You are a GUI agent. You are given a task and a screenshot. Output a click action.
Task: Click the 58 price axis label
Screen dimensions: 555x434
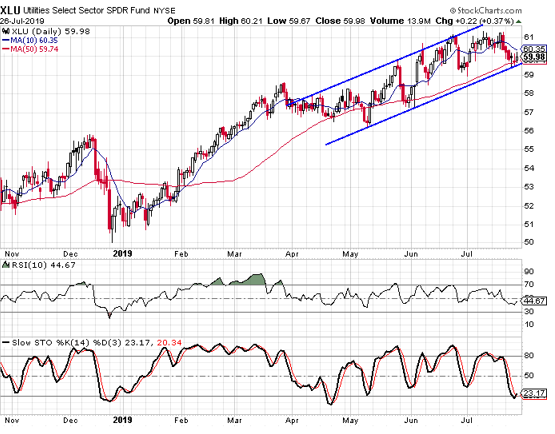(x=529, y=93)
